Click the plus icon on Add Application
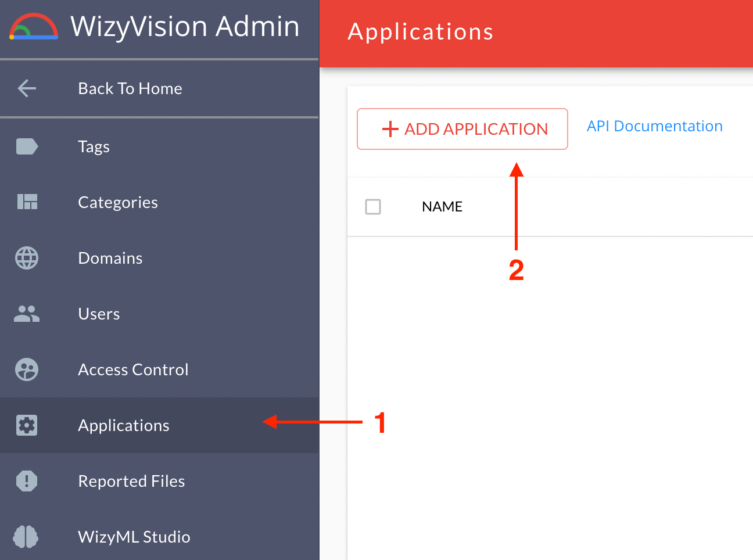Viewport: 753px width, 560px height. coord(390,129)
